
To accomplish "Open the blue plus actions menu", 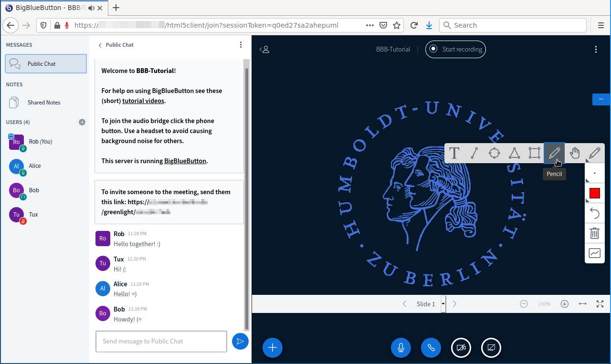I will [273, 348].
